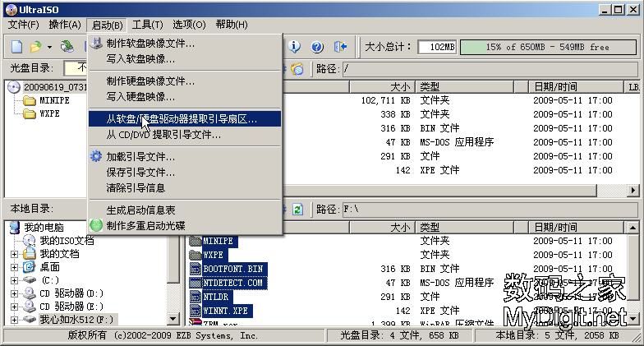Click the 15% of 650MB capacity bar

[x=548, y=47]
